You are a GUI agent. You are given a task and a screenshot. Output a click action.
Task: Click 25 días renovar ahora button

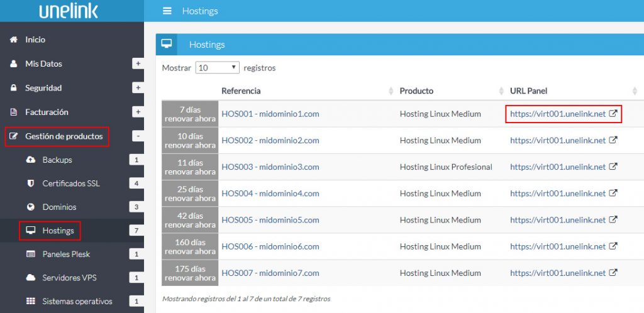tap(190, 193)
